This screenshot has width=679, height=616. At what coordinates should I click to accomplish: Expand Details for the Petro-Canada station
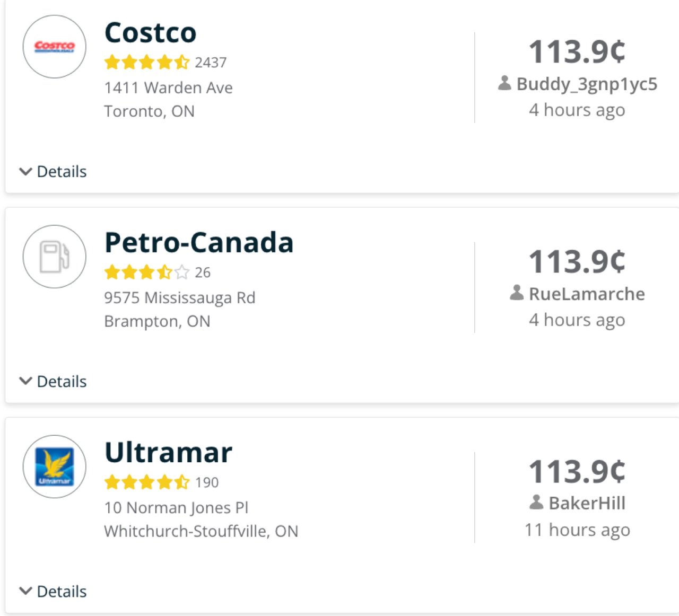53,382
